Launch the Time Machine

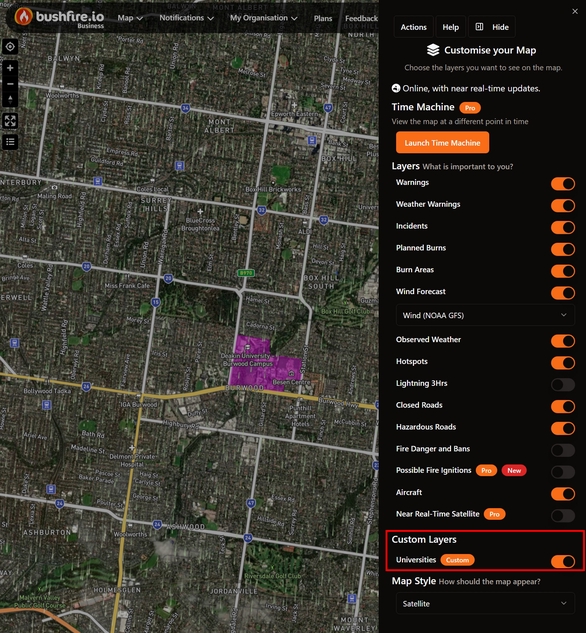coord(442,143)
